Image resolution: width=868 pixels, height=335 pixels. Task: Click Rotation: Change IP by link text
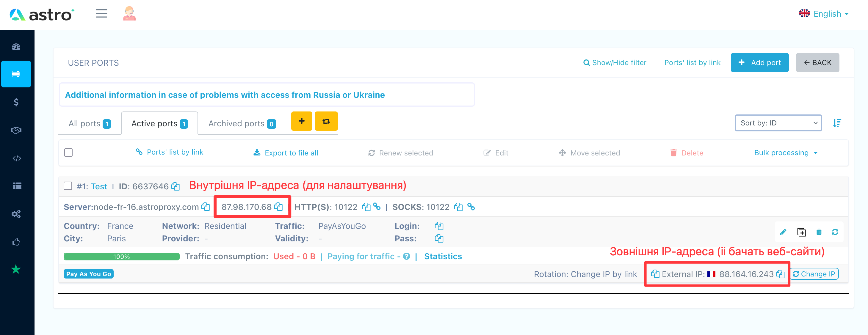click(585, 274)
